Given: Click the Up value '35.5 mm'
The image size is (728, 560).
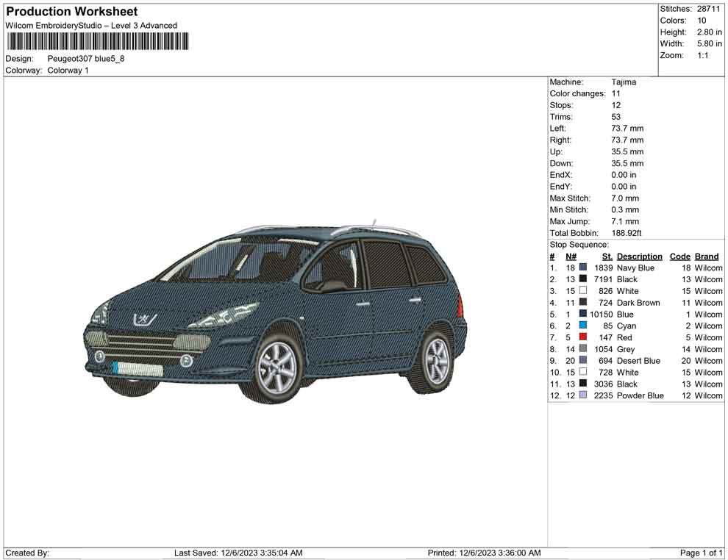Looking at the screenshot, I should click(627, 151).
